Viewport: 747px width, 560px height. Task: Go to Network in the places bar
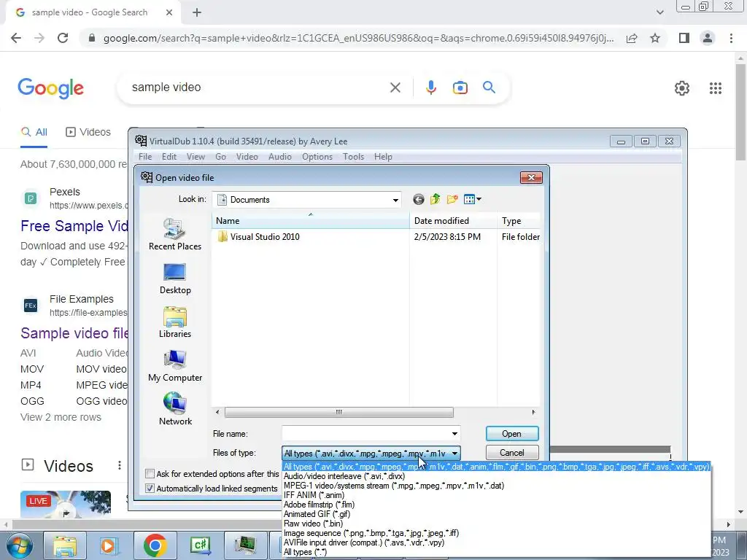tap(175, 410)
